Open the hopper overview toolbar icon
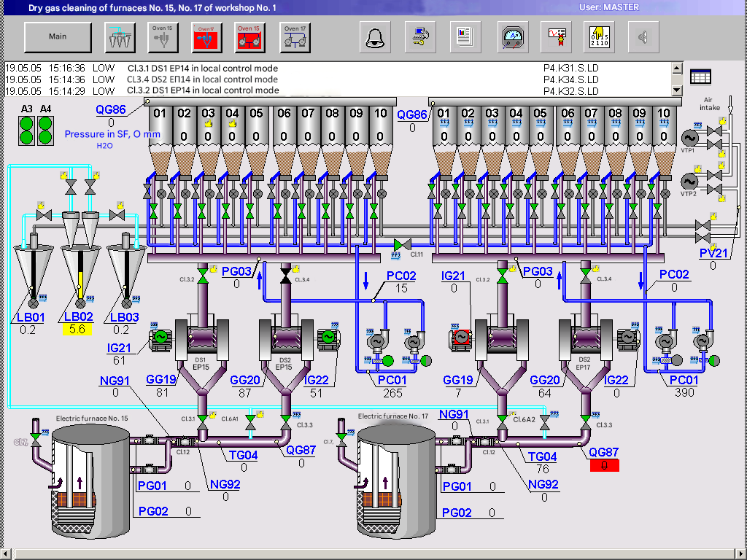 (119, 36)
